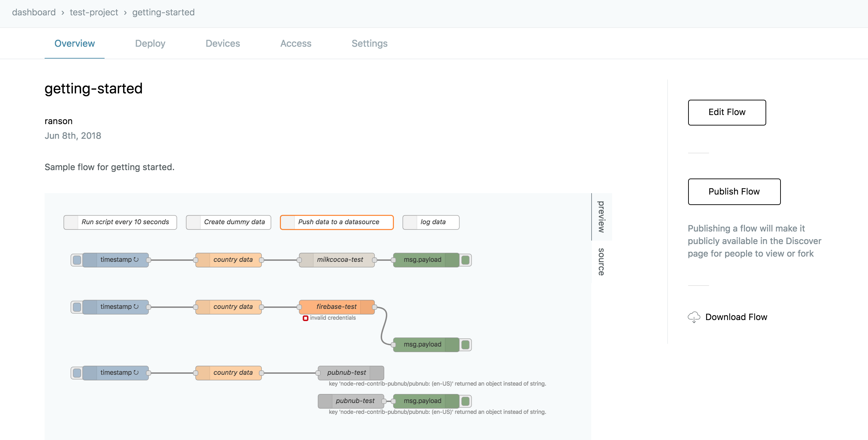Switch to the source side tab
Screen dimensions: 868x440
(x=601, y=262)
